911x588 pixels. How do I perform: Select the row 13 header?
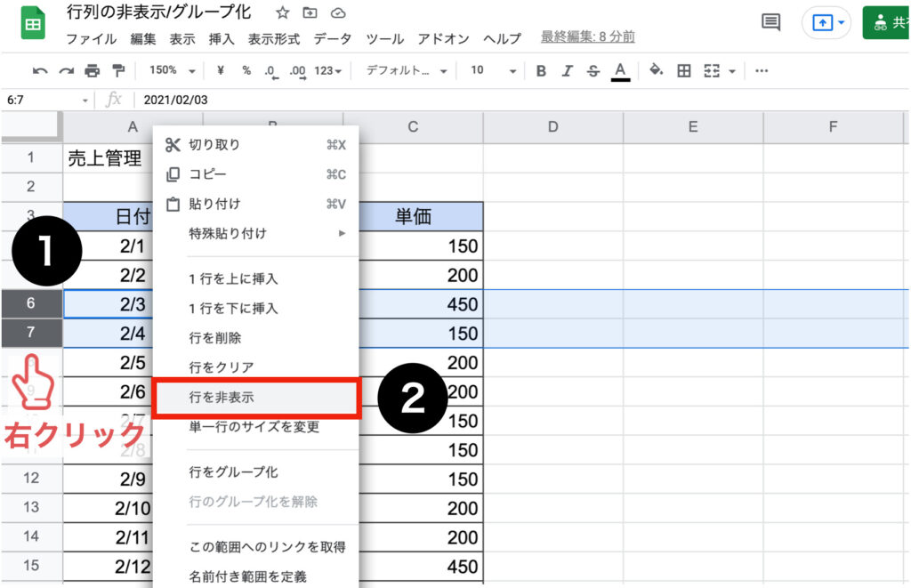pyautogui.click(x=31, y=507)
